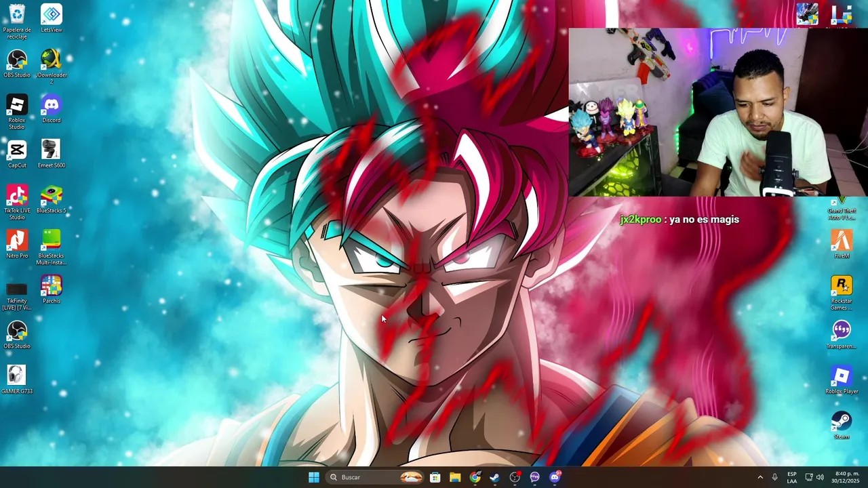
Task: Select the BlueStacks 5 desktop icon
Action: [52, 199]
